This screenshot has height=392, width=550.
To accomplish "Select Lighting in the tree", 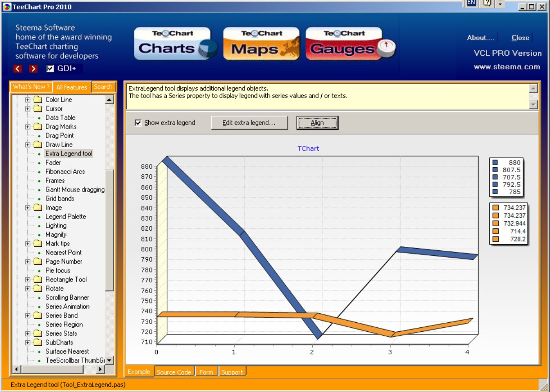I will [56, 226].
